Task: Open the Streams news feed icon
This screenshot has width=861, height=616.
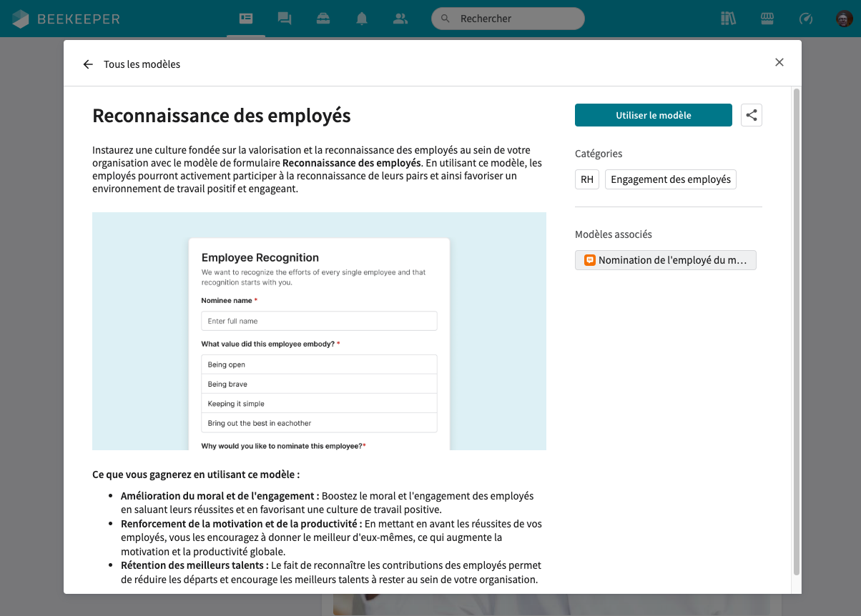Action: coord(246,19)
